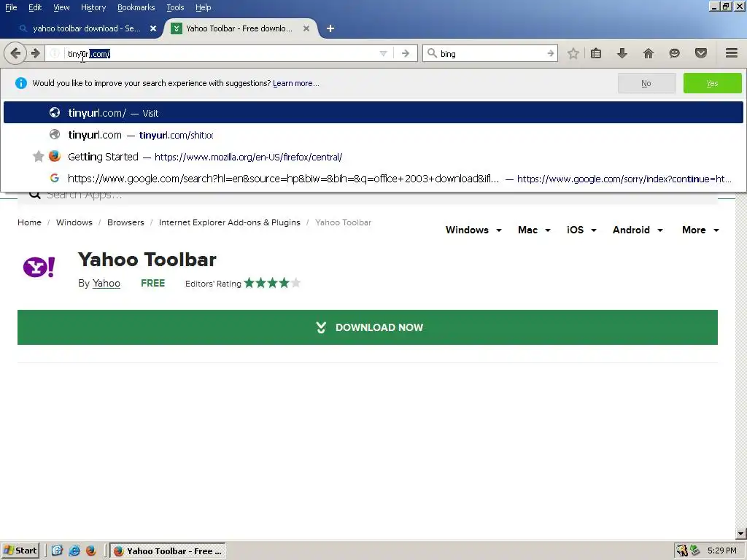Image resolution: width=747 pixels, height=560 pixels.
Task: Open the Windows Start button
Action: (x=20, y=551)
